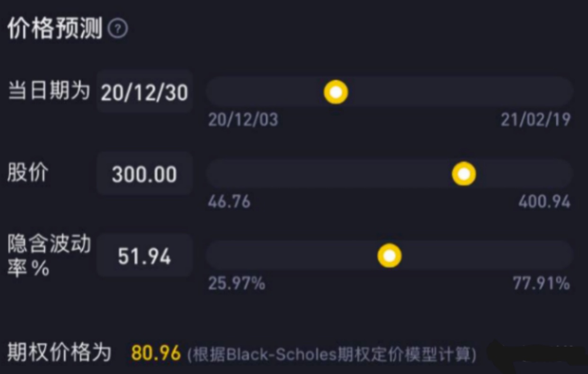
Task: Select the 25.97% volatility boundary label
Action: point(236,284)
